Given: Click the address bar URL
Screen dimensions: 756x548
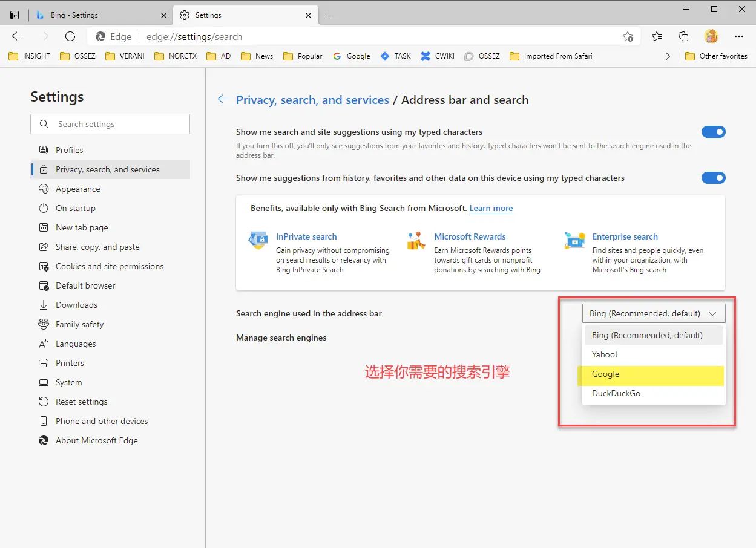Looking at the screenshot, I should (194, 36).
